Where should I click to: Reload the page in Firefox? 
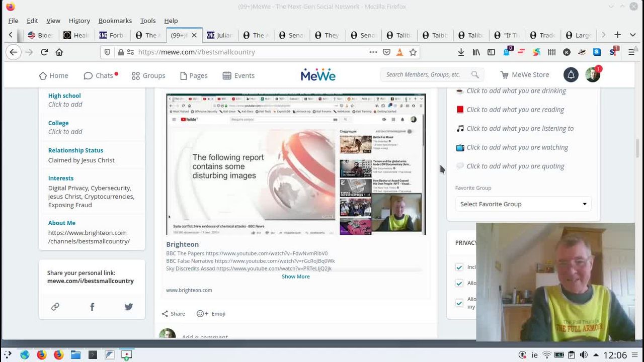tap(44, 52)
